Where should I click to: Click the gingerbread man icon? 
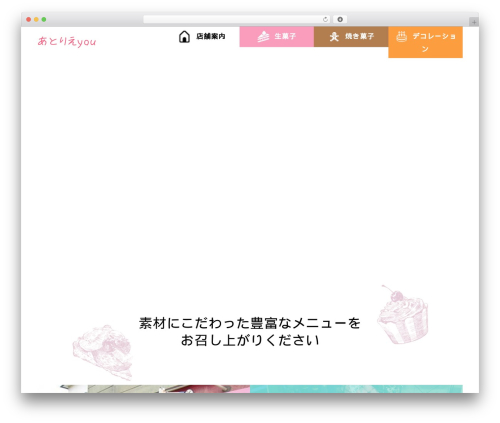point(334,37)
